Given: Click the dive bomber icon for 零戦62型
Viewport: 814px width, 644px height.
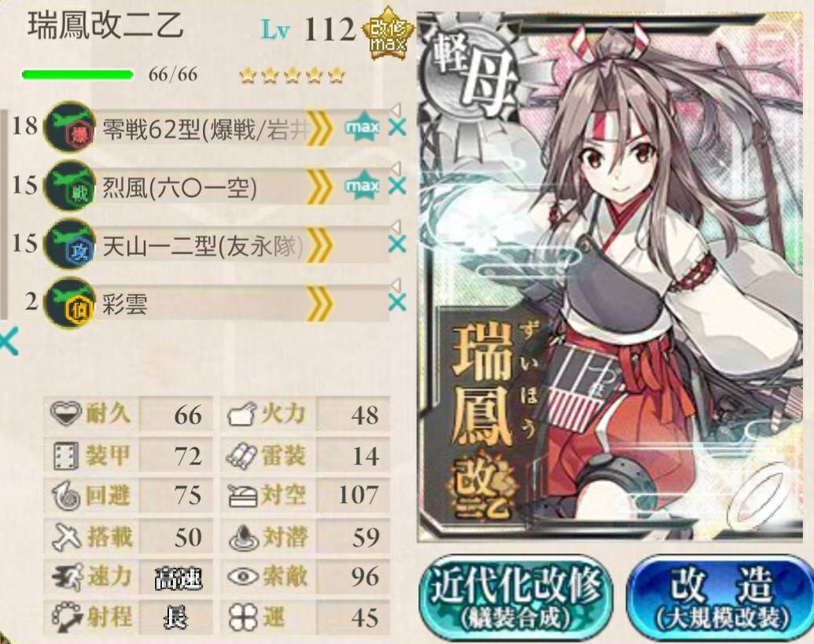Looking at the screenshot, I should click(69, 127).
